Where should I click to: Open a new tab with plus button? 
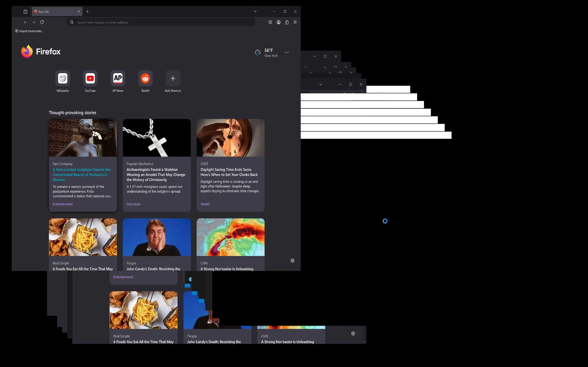coord(88,12)
